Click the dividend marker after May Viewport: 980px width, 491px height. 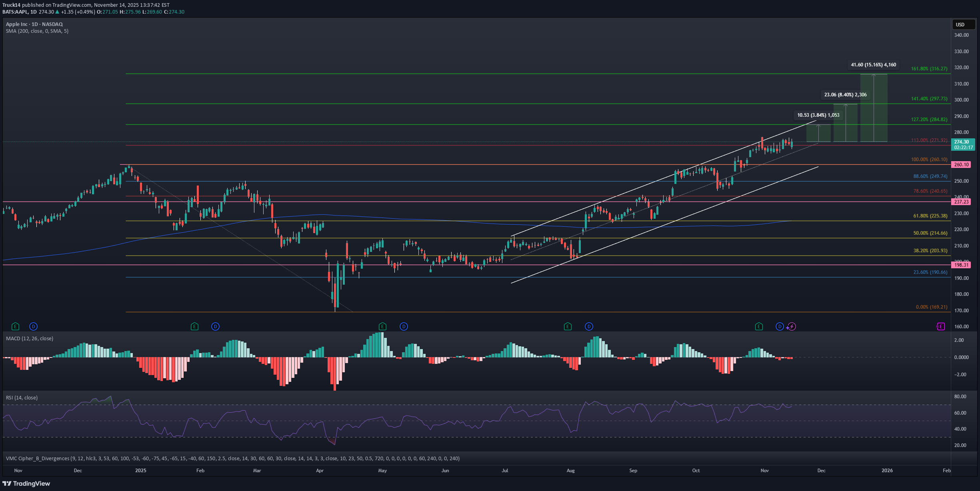point(404,327)
